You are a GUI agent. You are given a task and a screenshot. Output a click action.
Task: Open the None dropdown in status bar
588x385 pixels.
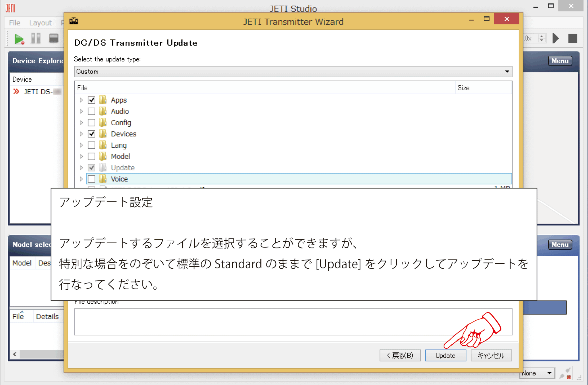(x=537, y=373)
